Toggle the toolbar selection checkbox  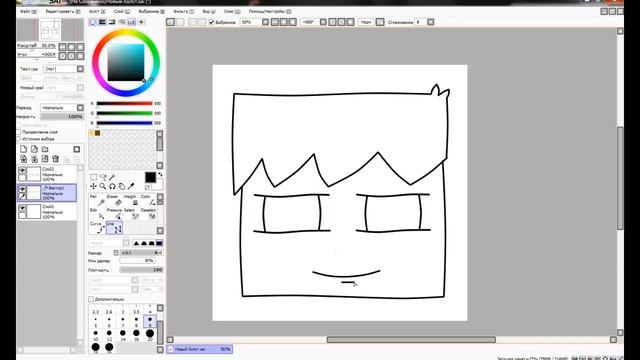(211, 22)
